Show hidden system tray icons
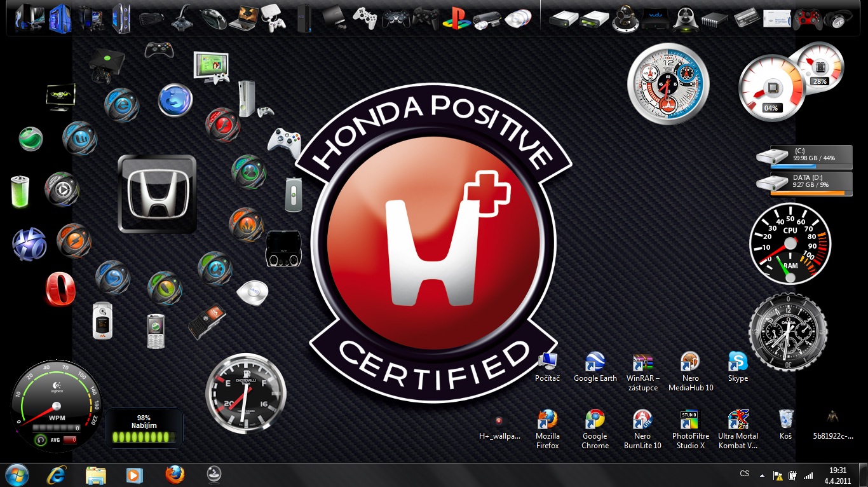868x487 pixels. pyautogui.click(x=763, y=475)
